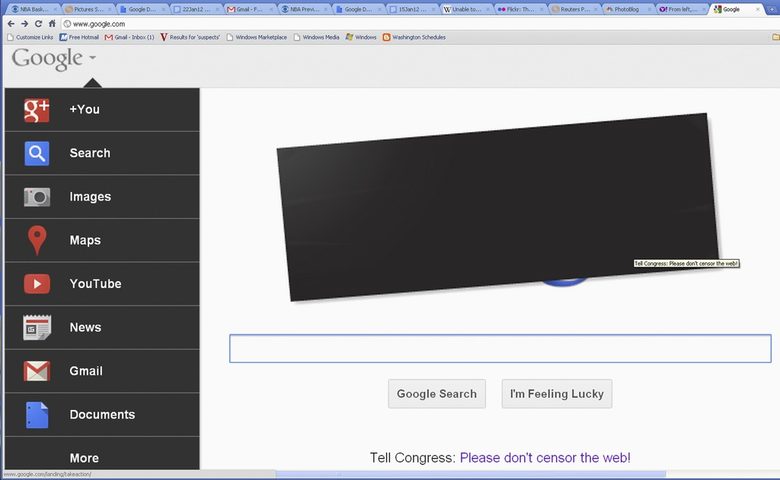
Task: Click the I'm Feeling Lucky button
Action: tap(557, 394)
